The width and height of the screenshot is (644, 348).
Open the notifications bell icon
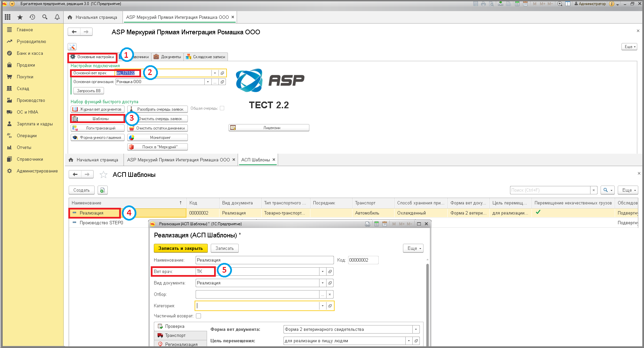[x=57, y=17]
